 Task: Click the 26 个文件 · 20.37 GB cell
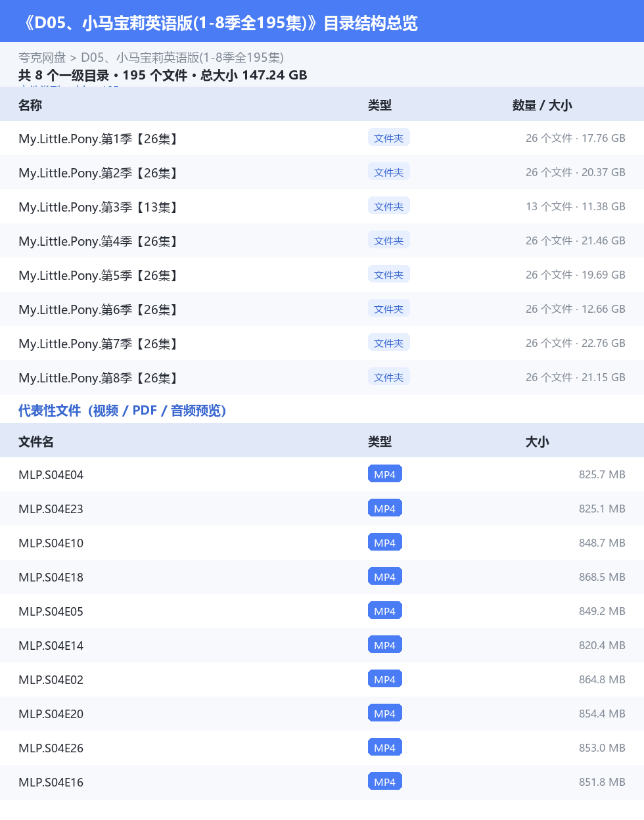(576, 172)
